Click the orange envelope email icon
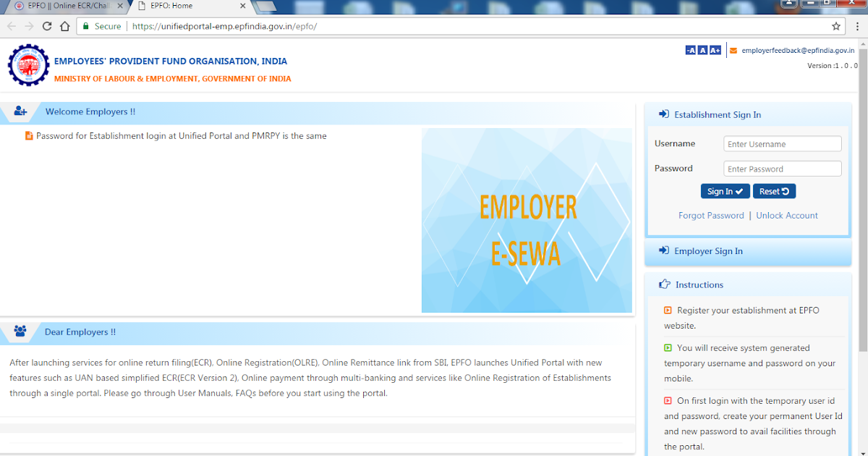Screen dimensions: 868x456 pos(733,51)
